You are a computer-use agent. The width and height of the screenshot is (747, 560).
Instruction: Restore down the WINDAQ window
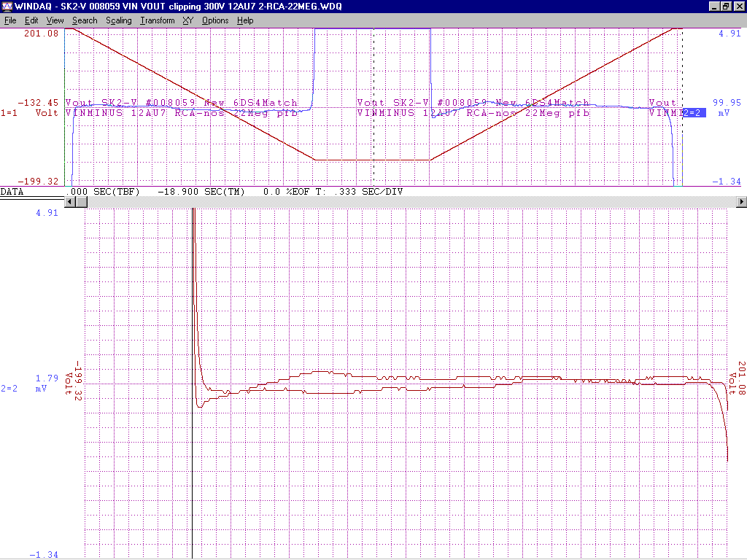(x=726, y=7)
